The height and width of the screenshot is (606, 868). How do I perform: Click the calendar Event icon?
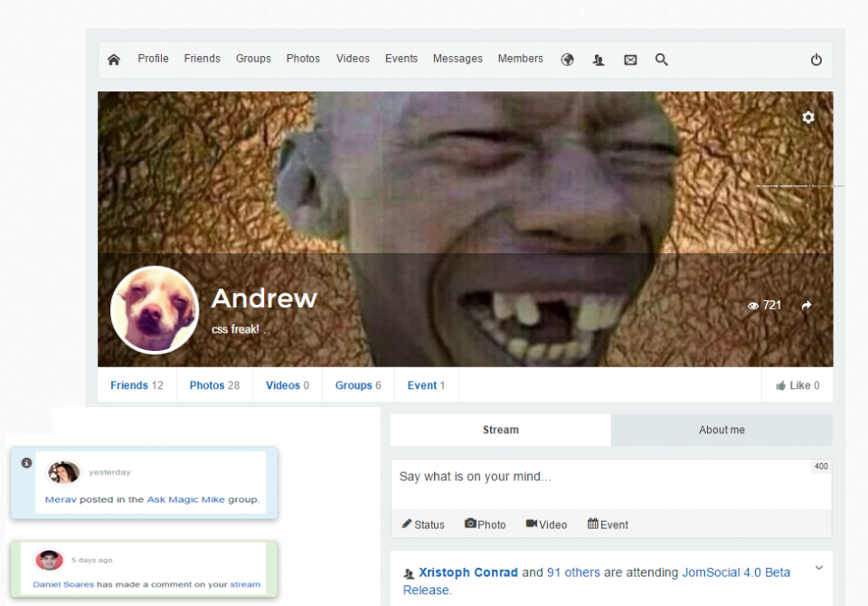(x=593, y=524)
